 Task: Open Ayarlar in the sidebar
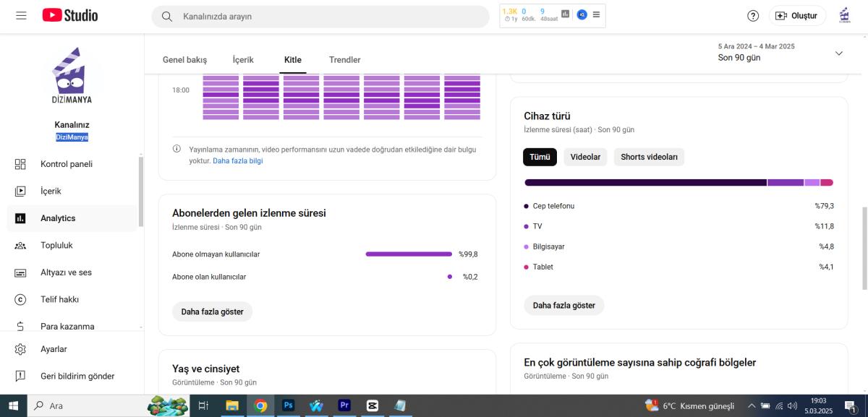pyautogui.click(x=72, y=349)
